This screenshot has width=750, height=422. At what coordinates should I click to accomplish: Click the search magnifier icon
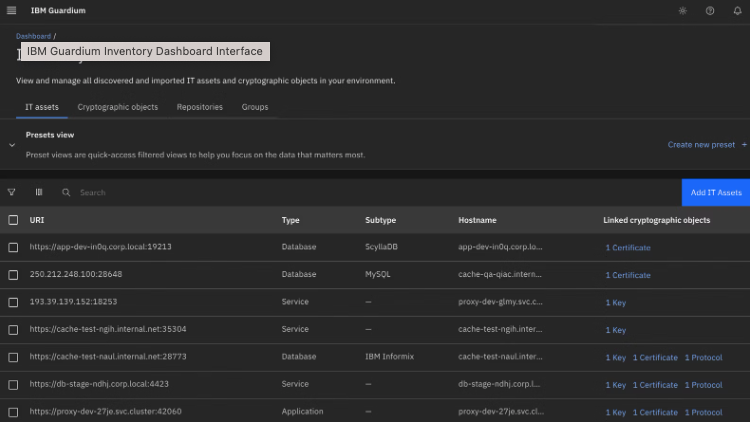pyautogui.click(x=66, y=192)
